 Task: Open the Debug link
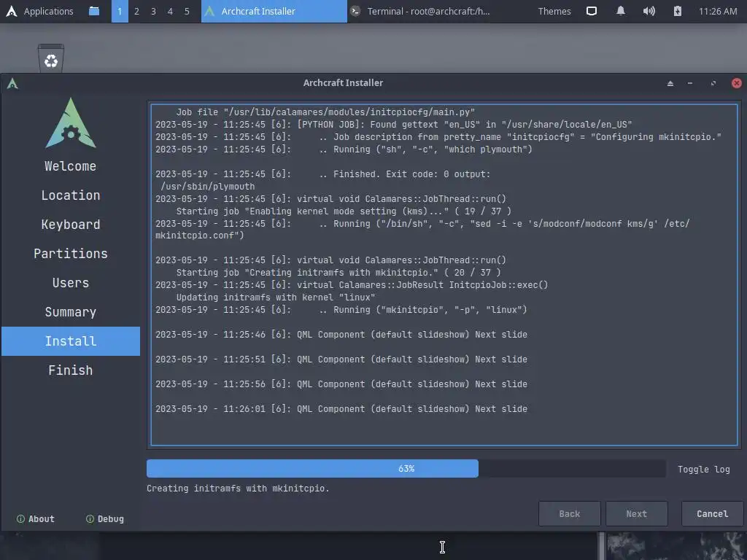(x=105, y=519)
